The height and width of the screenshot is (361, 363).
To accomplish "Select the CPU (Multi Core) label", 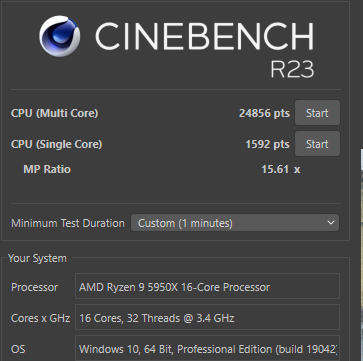I will 55,113.
